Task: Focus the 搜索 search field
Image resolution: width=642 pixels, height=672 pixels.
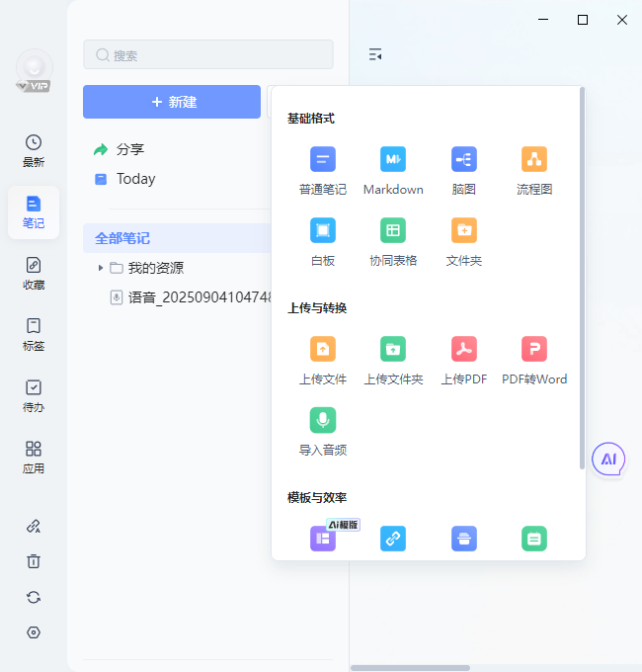Action: (x=208, y=54)
